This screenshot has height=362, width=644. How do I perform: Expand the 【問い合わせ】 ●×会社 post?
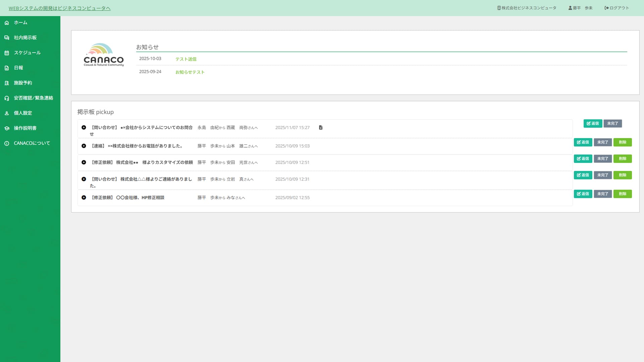[x=84, y=128]
